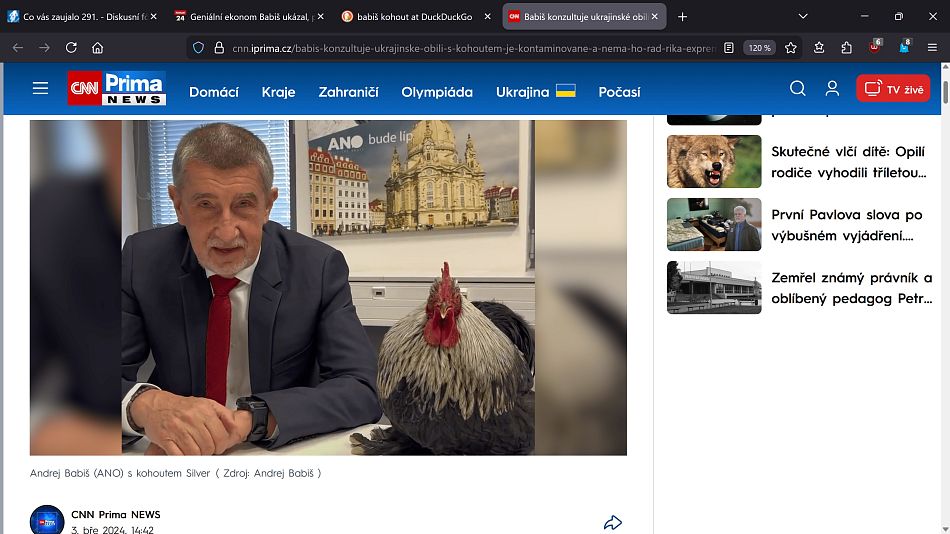Reload the page with refresh button
Image resolution: width=950 pixels, height=534 pixels.
71,47
